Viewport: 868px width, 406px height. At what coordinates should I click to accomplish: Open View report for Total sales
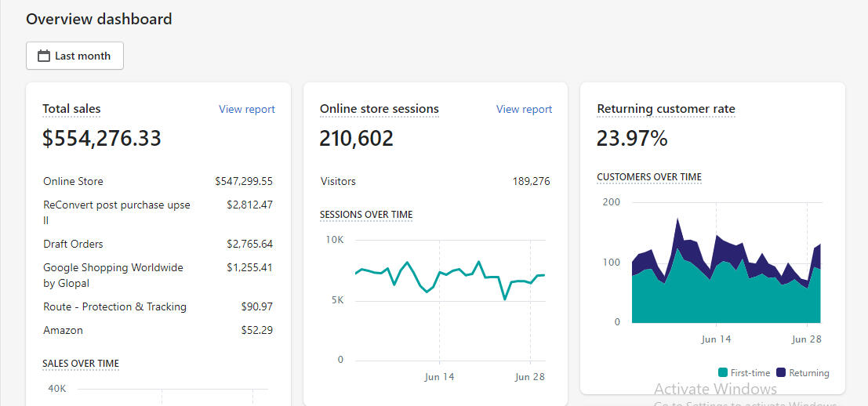[246, 110]
